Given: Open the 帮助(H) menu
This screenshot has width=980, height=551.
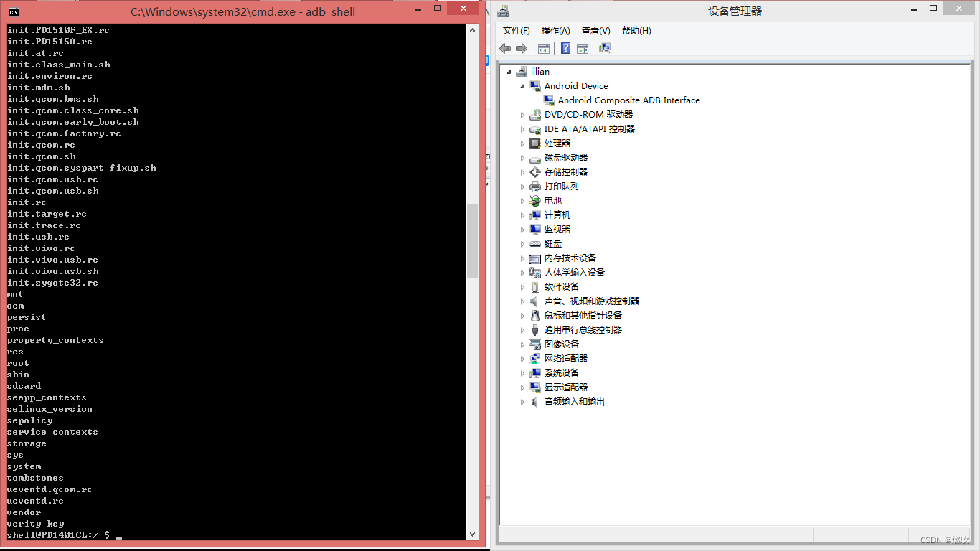Looking at the screenshot, I should click(x=636, y=30).
